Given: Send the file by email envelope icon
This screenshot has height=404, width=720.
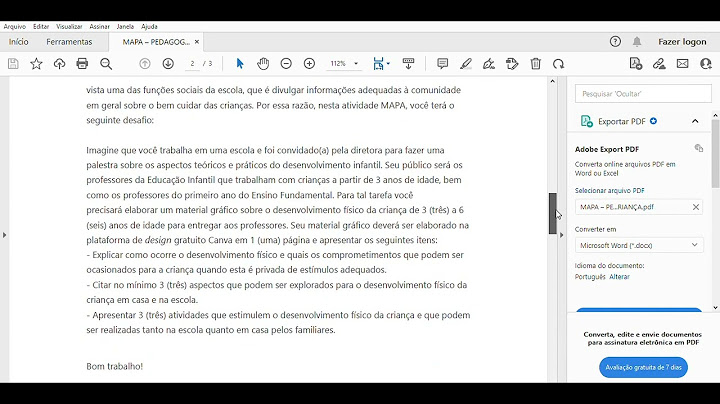Looking at the screenshot, I should coord(682,64).
